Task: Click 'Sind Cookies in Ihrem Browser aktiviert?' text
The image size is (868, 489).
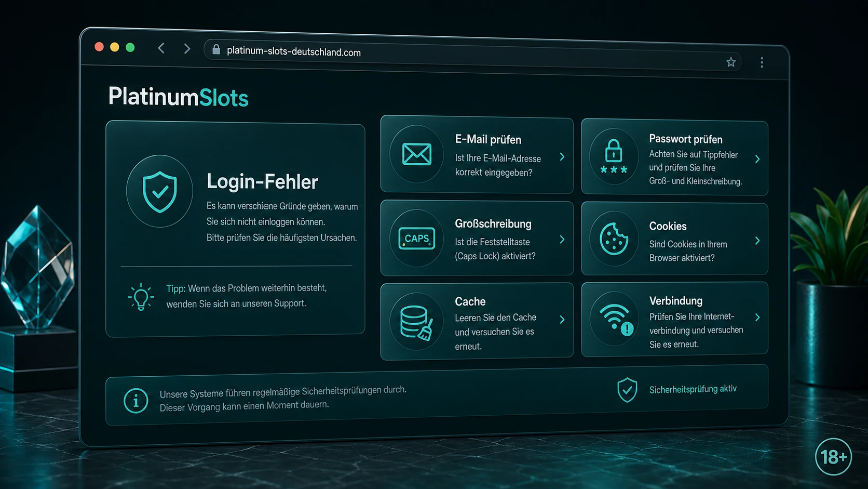Action: 688,251
